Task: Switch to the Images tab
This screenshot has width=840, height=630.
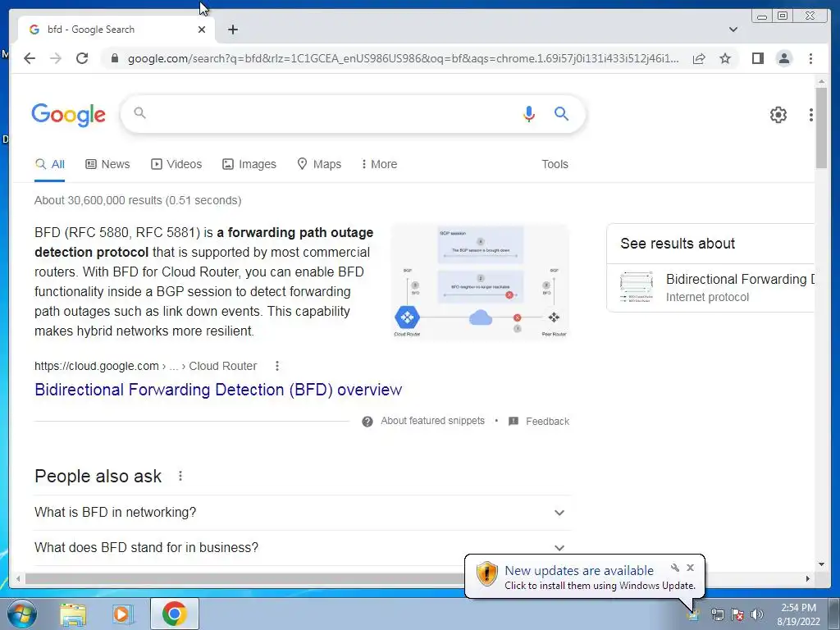Action: coord(249,164)
